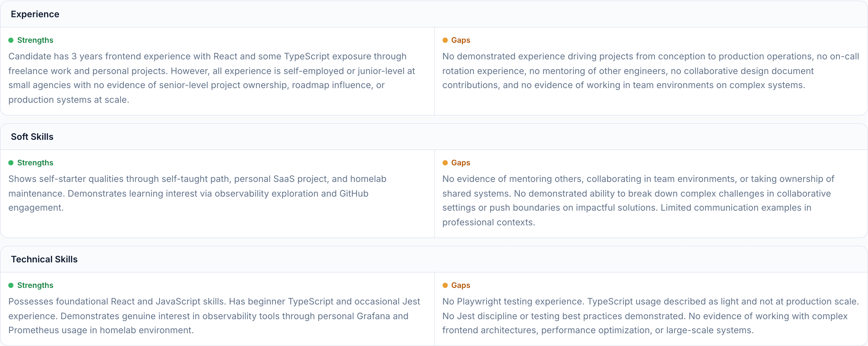Image resolution: width=868 pixels, height=346 pixels.
Task: Click the green dot beside Technical Skills Strengths
Action: pos(11,285)
